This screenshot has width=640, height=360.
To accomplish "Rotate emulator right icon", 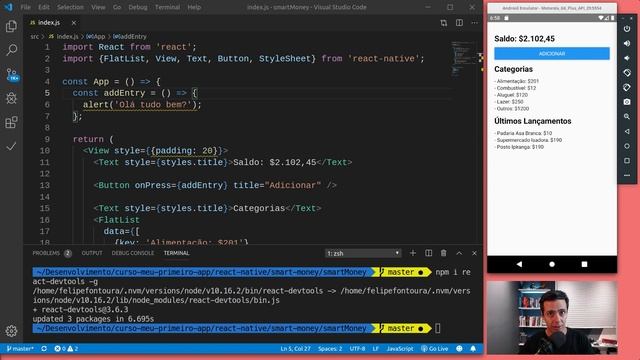I will (x=627, y=87).
